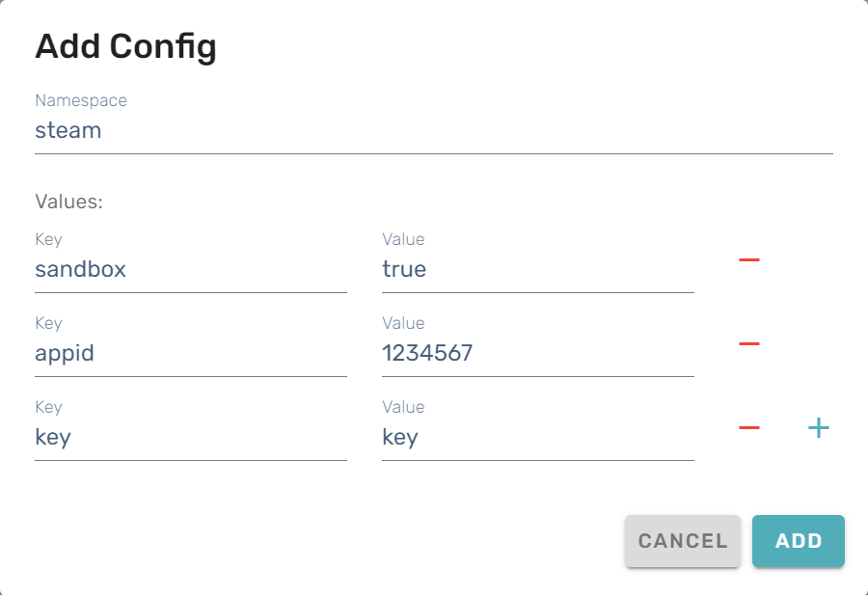Screen dimensions: 868x595
Task: Focus the third row's Key input field
Action: [x=190, y=438]
